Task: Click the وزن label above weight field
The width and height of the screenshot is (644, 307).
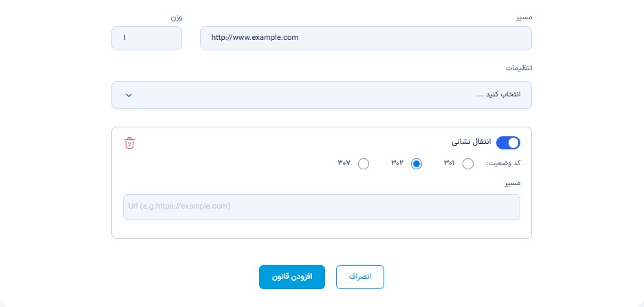Action: [177, 18]
